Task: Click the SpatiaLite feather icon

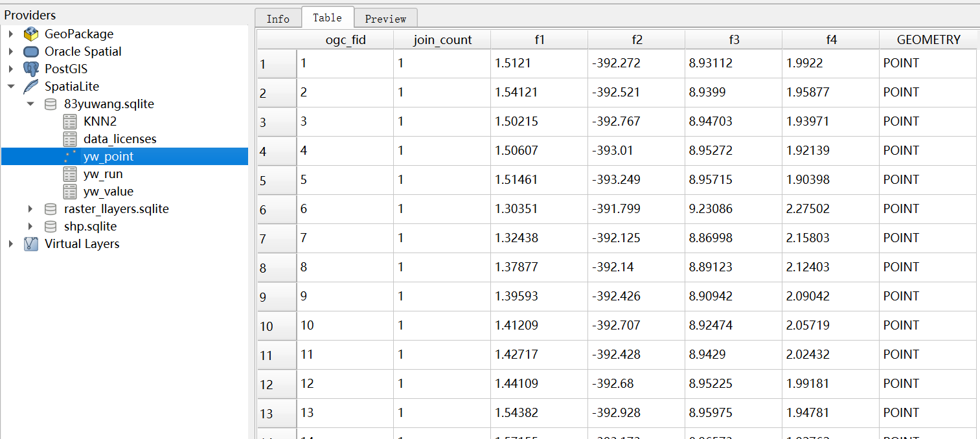Action: pyautogui.click(x=30, y=87)
